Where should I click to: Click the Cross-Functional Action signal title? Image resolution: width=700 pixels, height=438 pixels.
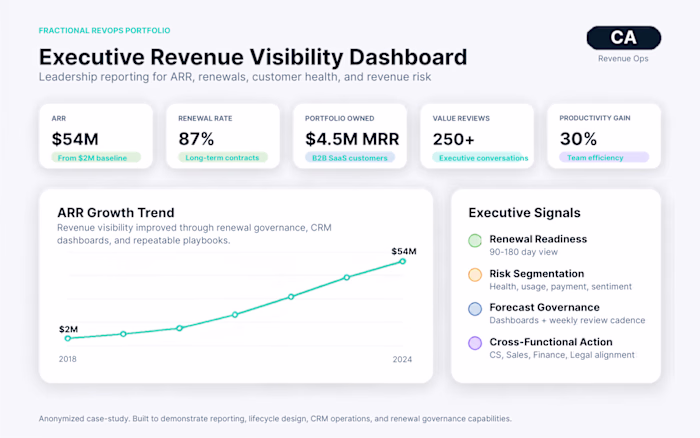551,342
